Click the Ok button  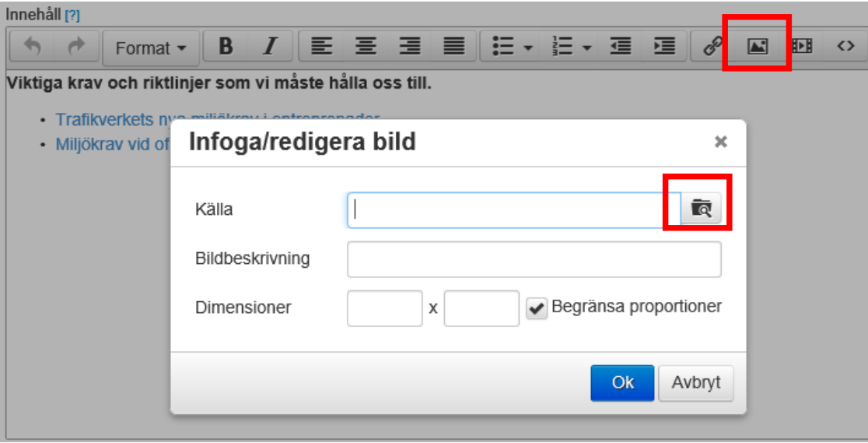coord(622,383)
